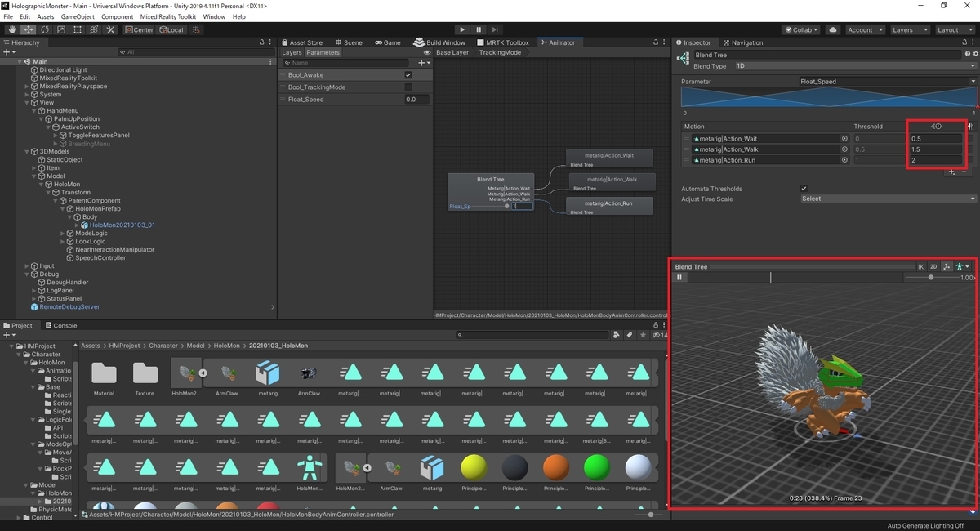Image resolution: width=980 pixels, height=531 pixels.
Task: Toggle Local handle rotation button
Action: (171, 29)
